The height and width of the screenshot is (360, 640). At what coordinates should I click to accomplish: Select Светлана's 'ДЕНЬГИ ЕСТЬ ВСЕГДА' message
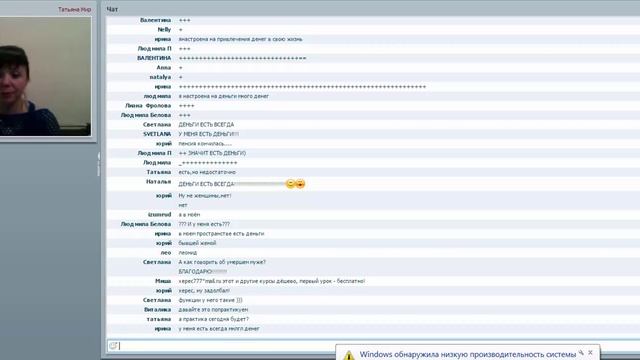tap(206, 124)
